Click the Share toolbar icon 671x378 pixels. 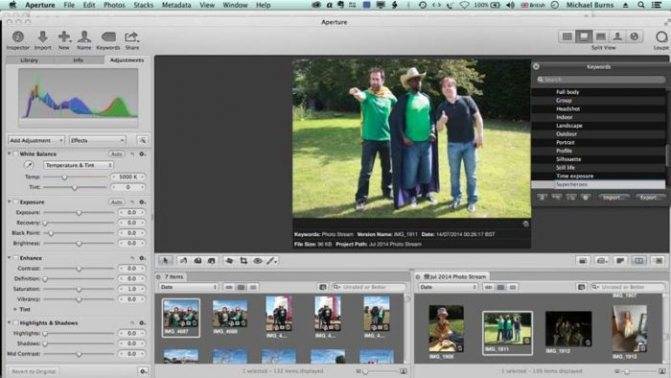(x=132, y=37)
